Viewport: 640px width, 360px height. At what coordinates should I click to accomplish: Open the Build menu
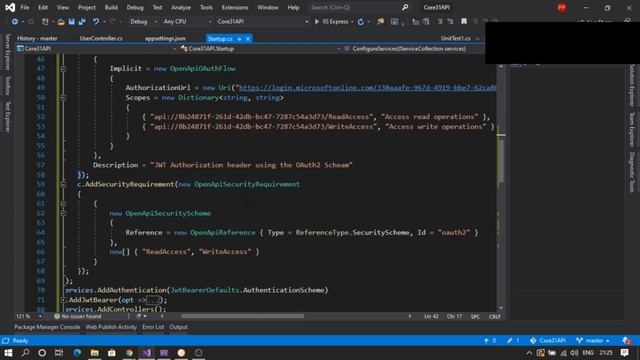111,7
